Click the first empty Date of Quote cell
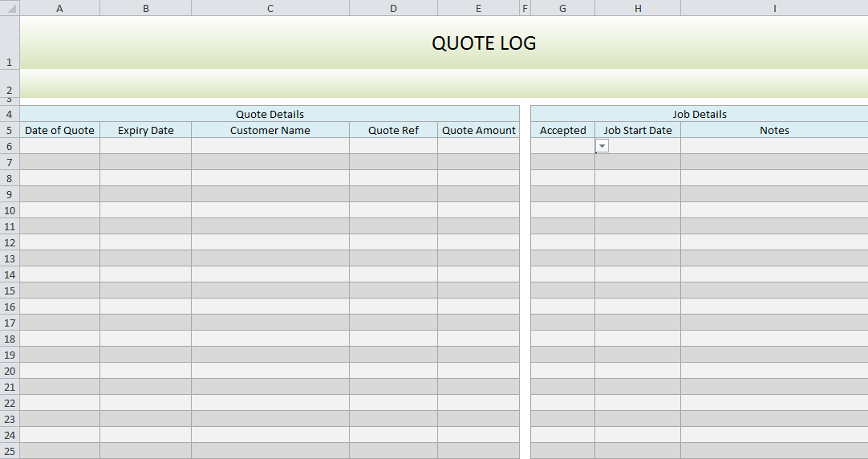868x459 pixels. click(59, 146)
